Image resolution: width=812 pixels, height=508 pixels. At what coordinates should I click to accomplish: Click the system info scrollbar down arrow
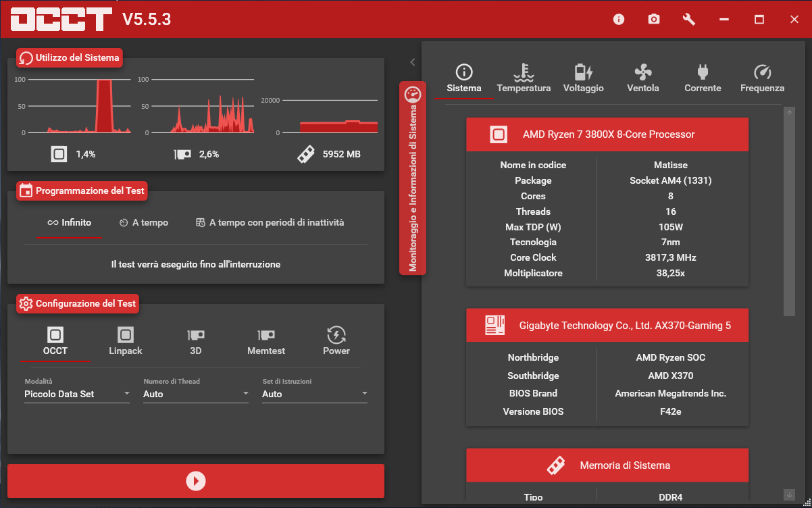790,494
